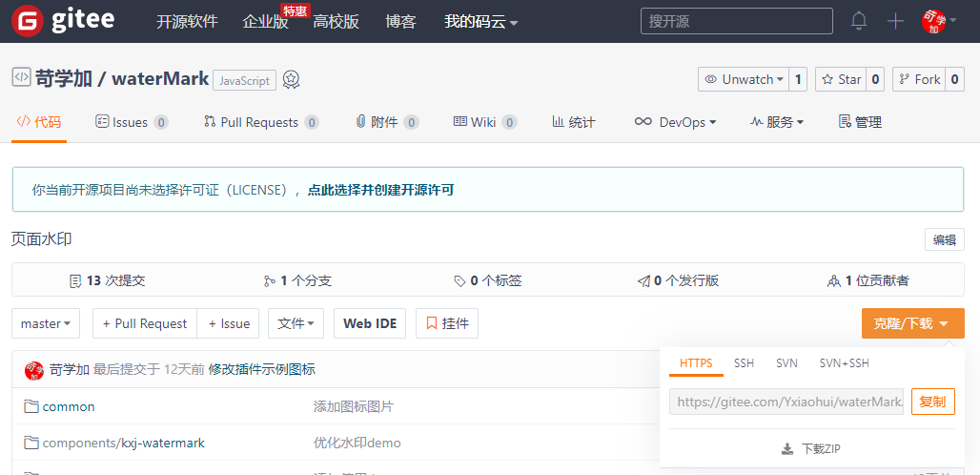Click commit message 优化水印demo
The height and width of the screenshot is (475, 980).
pos(357,444)
